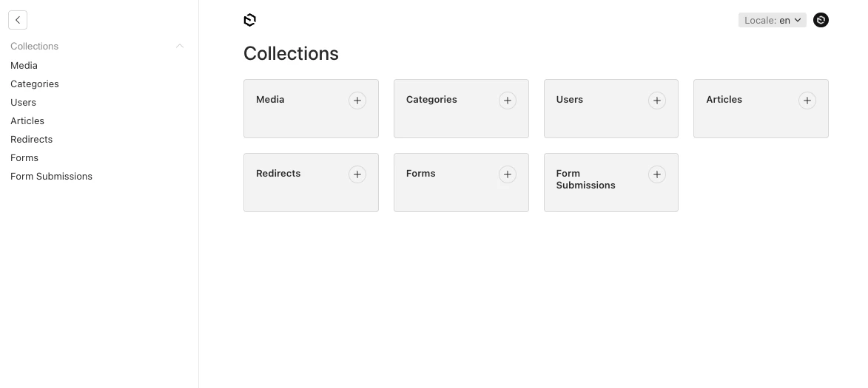This screenshot has width=868, height=388.
Task: Open Media in sidebar navigation
Action: [24, 65]
